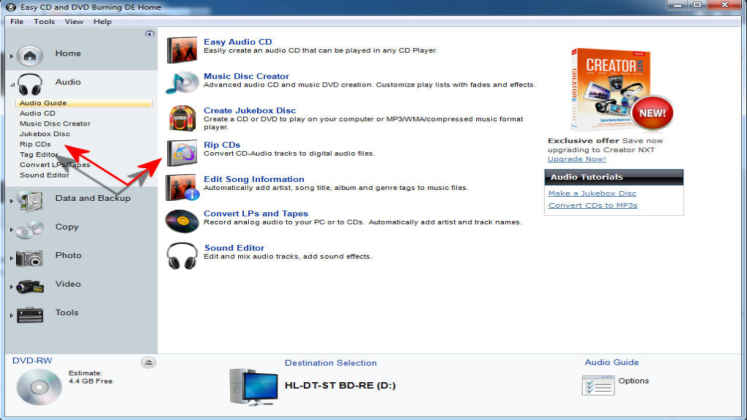747x420 pixels.
Task: Click the Audio Guide Options icon
Action: (598, 384)
